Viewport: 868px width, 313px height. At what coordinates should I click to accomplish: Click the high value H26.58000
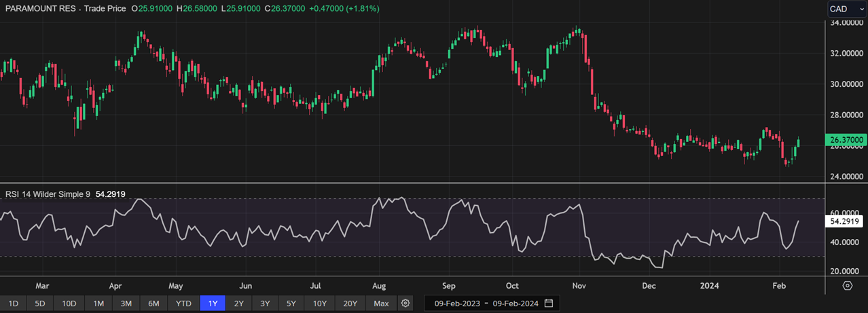(198, 9)
